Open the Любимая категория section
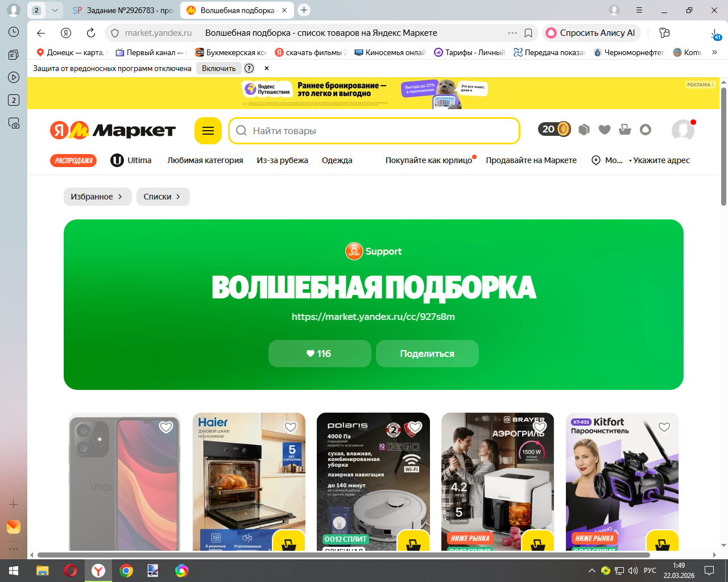Image resolution: width=728 pixels, height=582 pixels. click(205, 160)
